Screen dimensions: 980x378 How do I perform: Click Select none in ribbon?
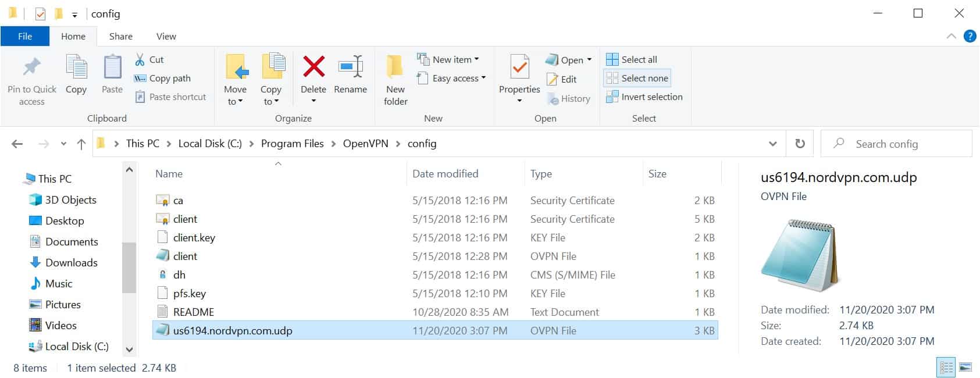coord(637,78)
